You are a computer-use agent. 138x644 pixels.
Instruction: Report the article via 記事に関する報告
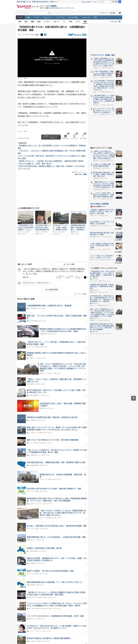point(23,138)
